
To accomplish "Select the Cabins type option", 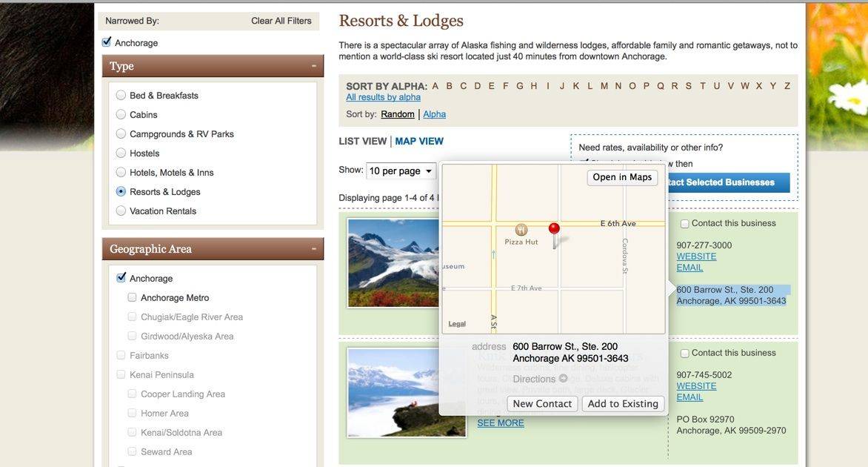I will coord(121,115).
